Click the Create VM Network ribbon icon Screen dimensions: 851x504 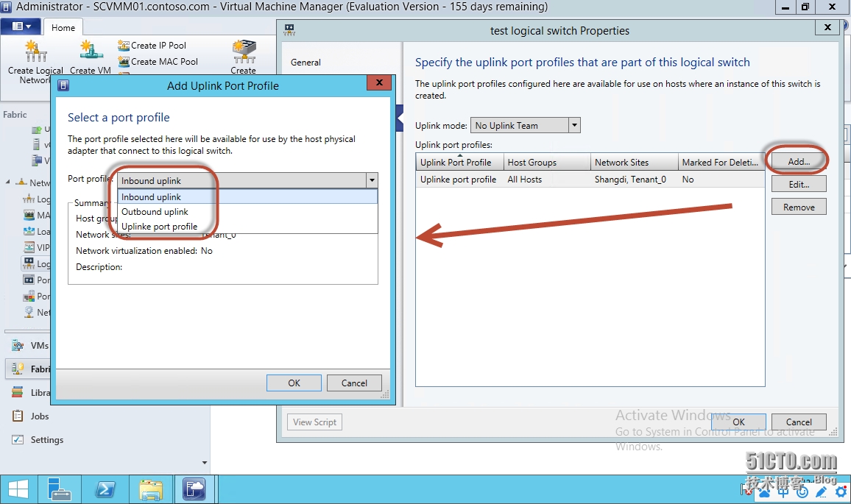click(x=91, y=51)
